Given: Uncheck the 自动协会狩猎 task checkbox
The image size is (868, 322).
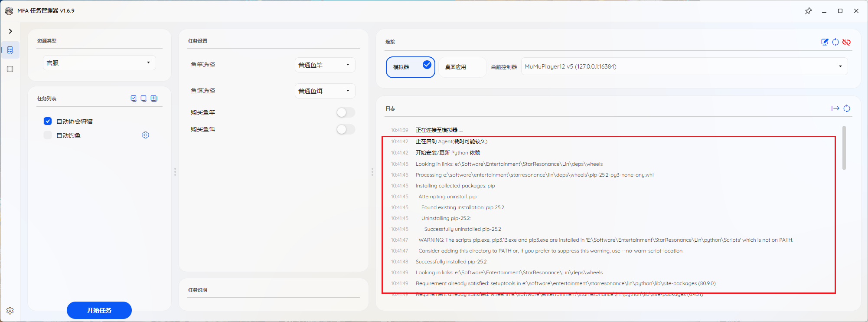Looking at the screenshot, I should [x=48, y=122].
